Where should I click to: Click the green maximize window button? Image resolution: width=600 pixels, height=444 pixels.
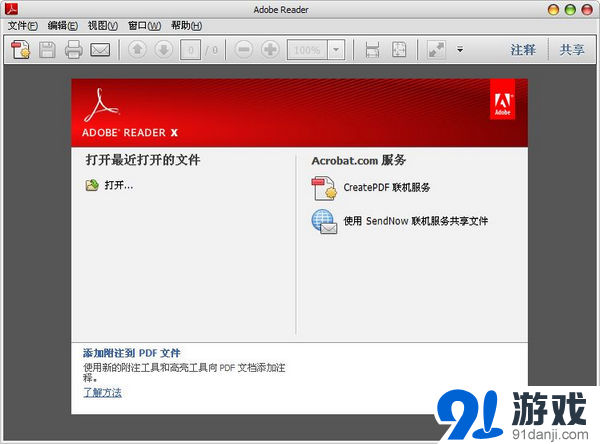coord(570,10)
